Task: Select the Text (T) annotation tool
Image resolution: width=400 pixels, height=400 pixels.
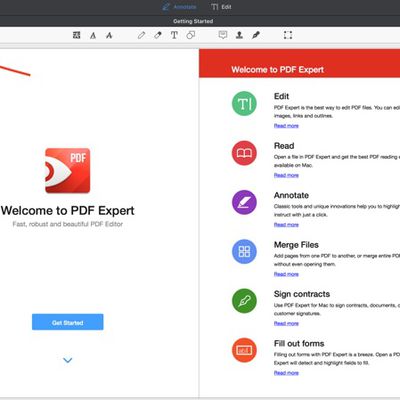Action: [x=174, y=35]
